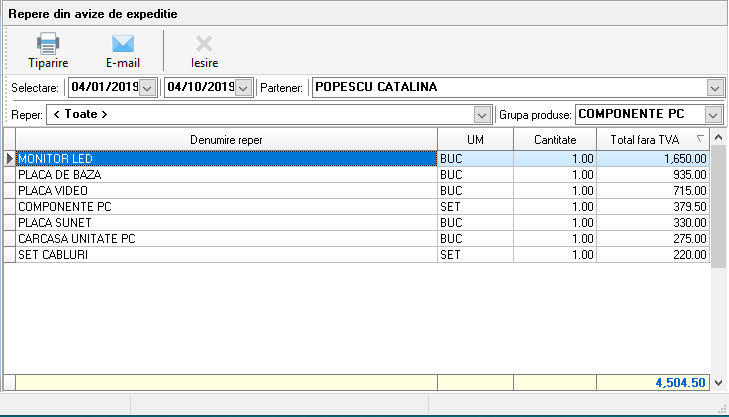The height and width of the screenshot is (417, 729).
Task: Click the sort arrow in Total fara TVA header
Action: click(x=700, y=139)
